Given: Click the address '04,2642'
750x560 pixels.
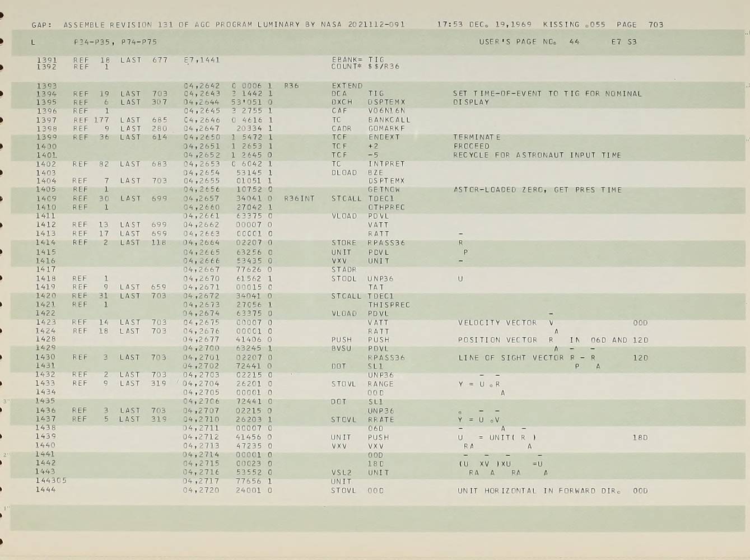Looking at the screenshot, I should pos(202,86).
